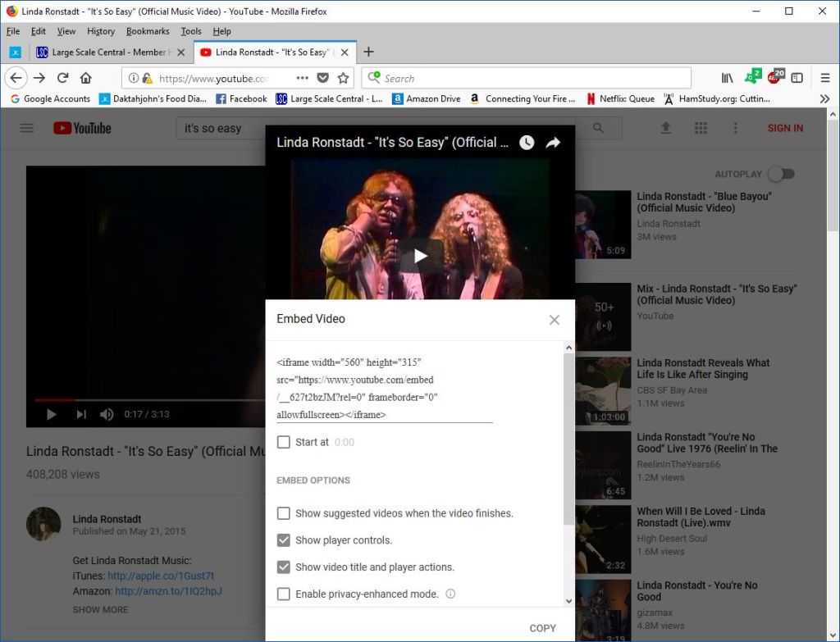The image size is (840, 642).
Task: Select the iframe embed code text
Action: tap(385, 388)
